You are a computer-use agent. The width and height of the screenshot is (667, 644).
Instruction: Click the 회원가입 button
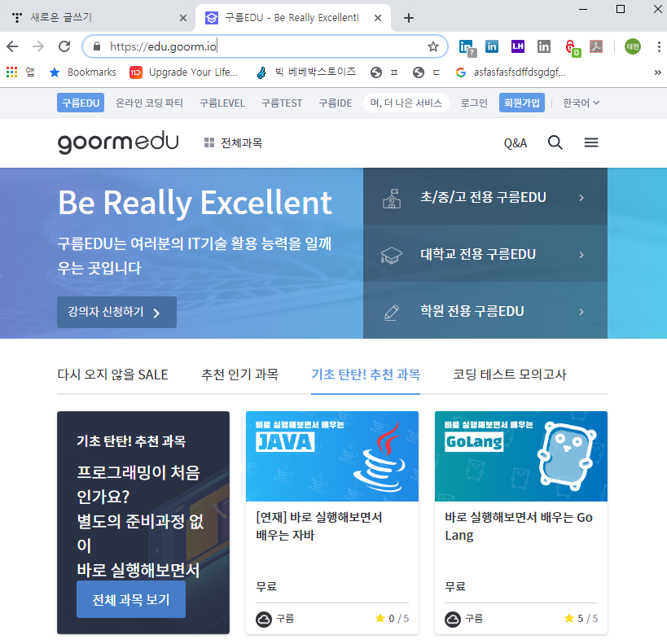[x=522, y=103]
